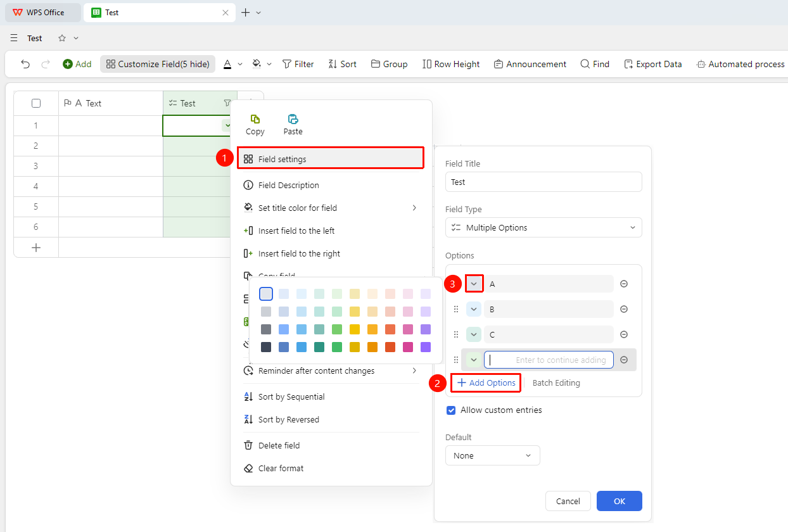788x532 pixels.
Task: Click the Undo arrow icon
Action: point(25,64)
